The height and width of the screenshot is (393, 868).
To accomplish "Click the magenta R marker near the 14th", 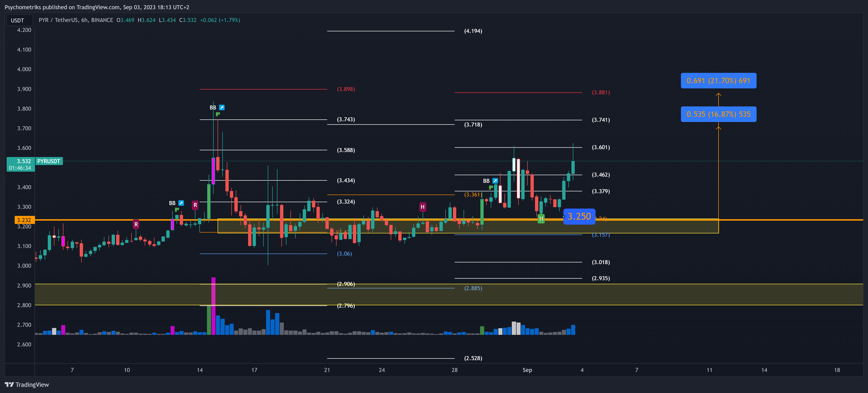I will tap(195, 205).
